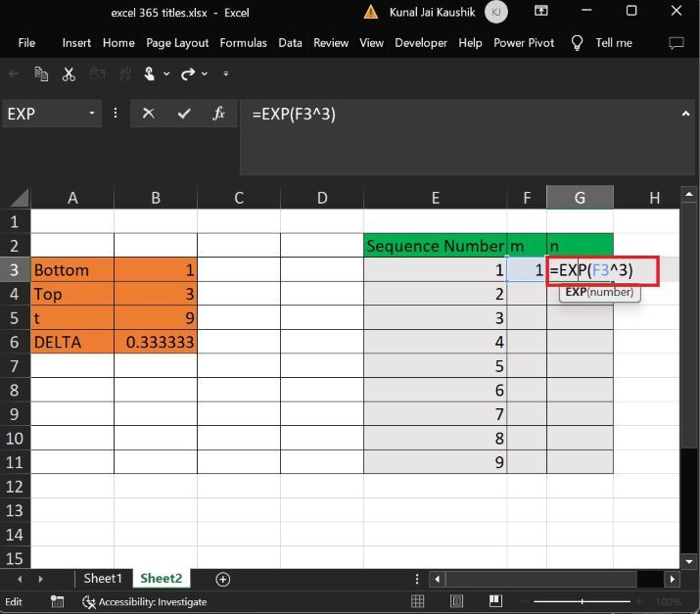Click next sheet navigation arrow
The height and width of the screenshot is (614, 700).
[40, 580]
